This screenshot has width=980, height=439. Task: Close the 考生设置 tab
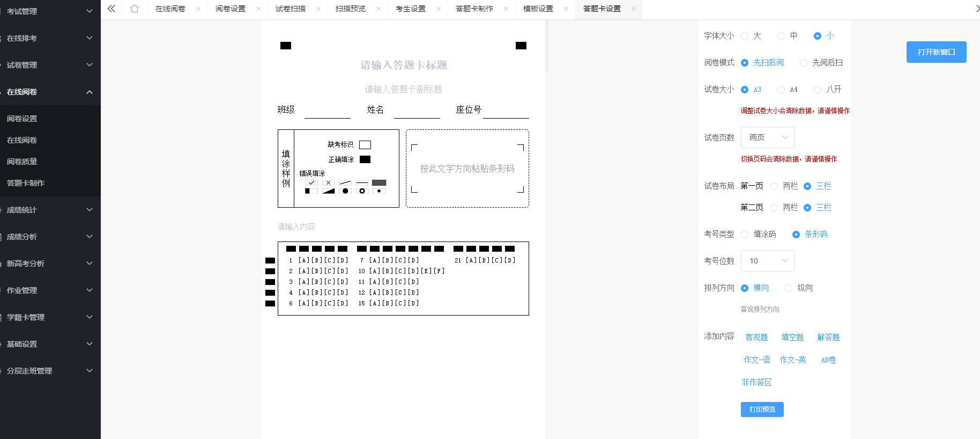pyautogui.click(x=439, y=9)
